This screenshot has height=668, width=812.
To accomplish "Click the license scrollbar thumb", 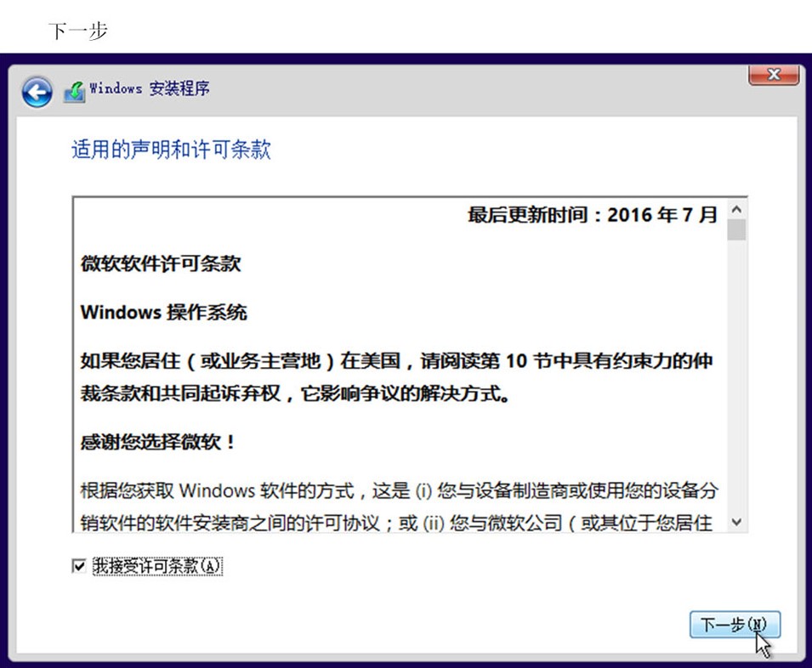I will [736, 229].
